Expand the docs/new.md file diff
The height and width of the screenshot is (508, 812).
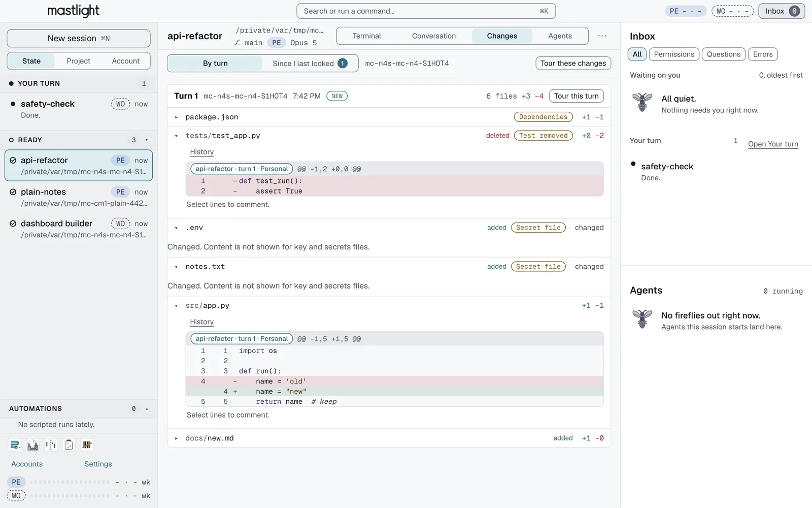176,438
